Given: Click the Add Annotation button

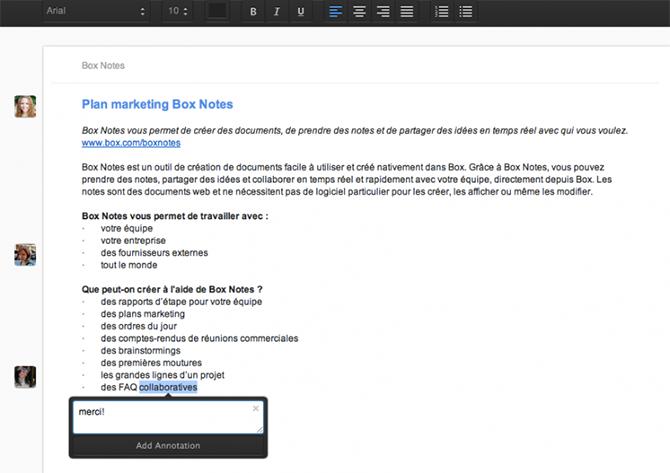Looking at the screenshot, I should pos(168,445).
